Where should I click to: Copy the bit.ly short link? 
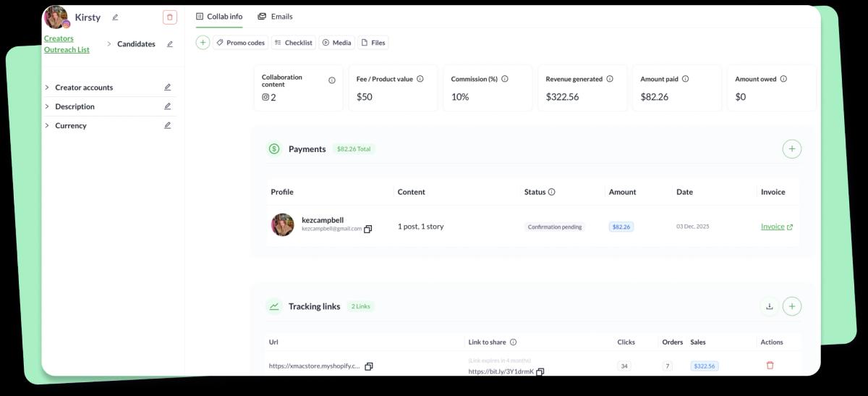point(540,372)
